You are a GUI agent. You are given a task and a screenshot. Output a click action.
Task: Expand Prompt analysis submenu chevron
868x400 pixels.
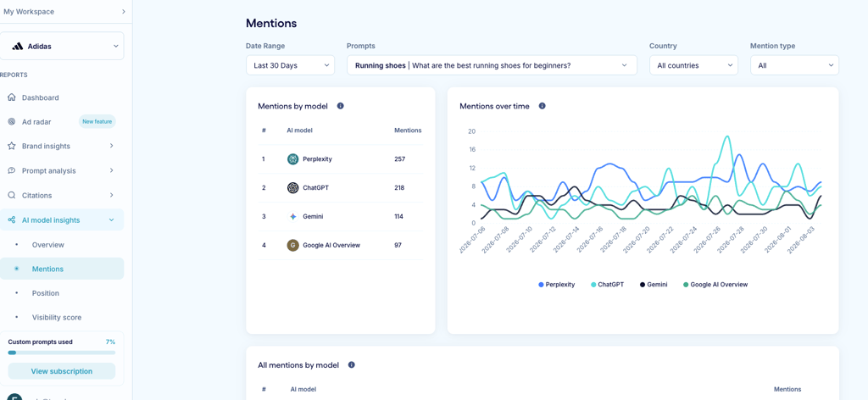pos(111,170)
